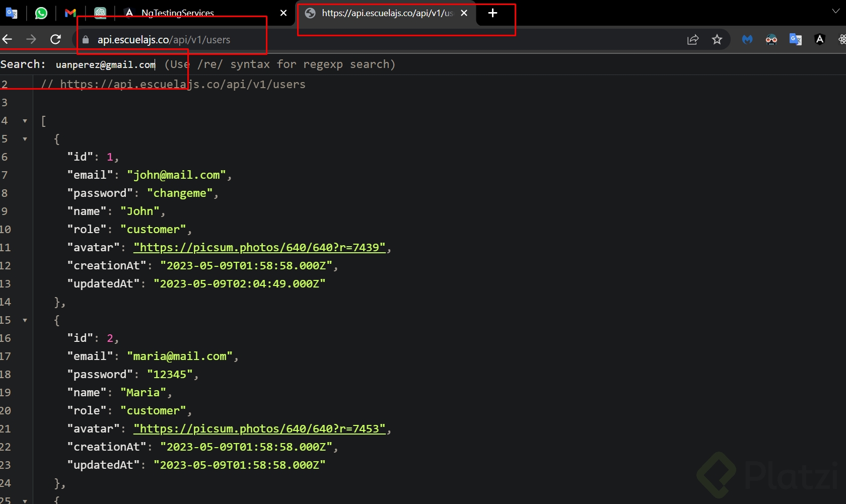Click the "12345" password value
Image resolution: width=846 pixels, height=504 pixels.
tap(170, 374)
